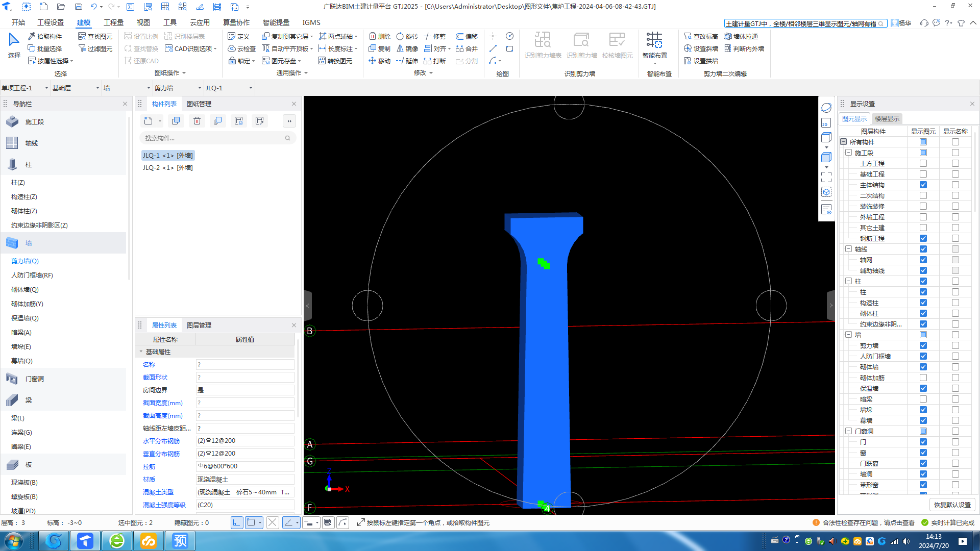Image resolution: width=980 pixels, height=551 pixels.
Task: Collapse the 门窗洞 tree node in display settings
Action: pos(848,431)
